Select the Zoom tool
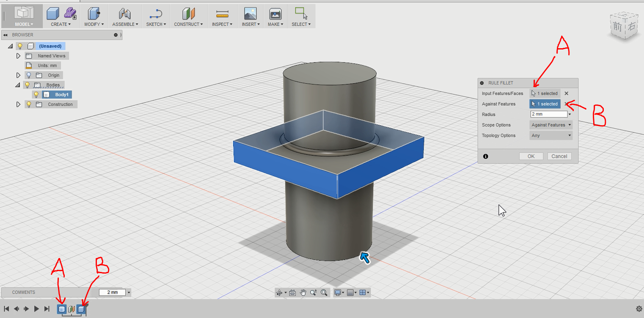The image size is (644, 318). [314, 292]
